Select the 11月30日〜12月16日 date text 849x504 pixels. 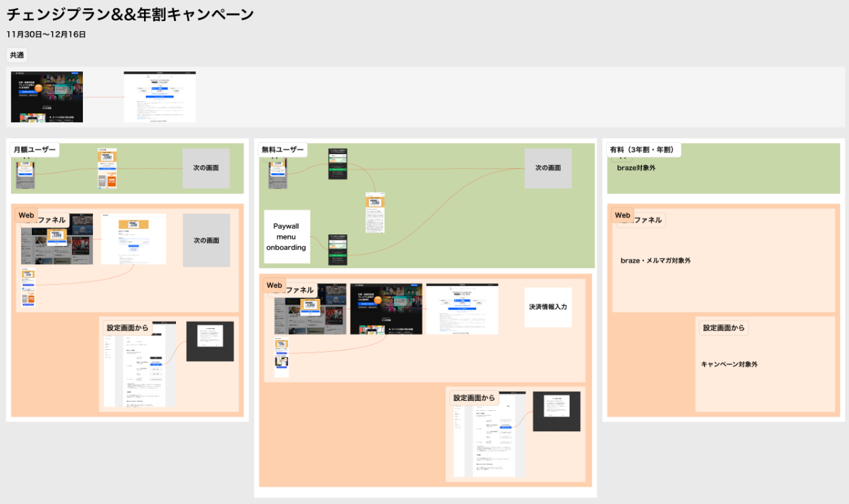(x=46, y=34)
